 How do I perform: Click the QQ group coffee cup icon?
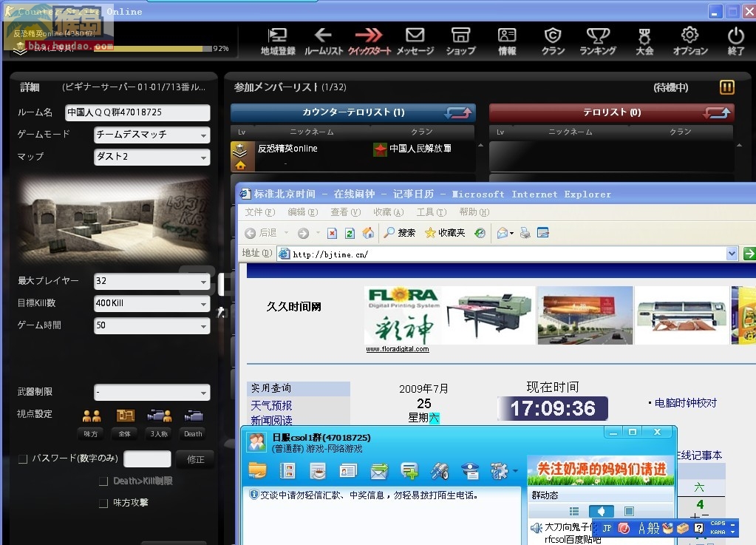click(x=318, y=470)
